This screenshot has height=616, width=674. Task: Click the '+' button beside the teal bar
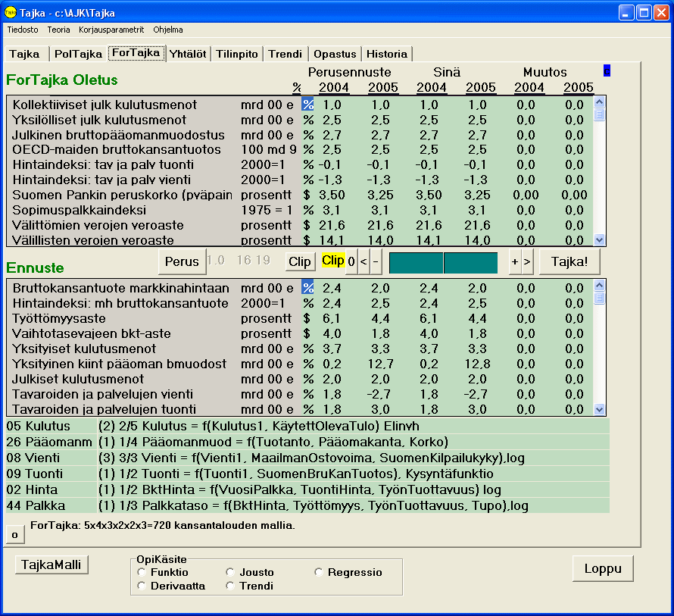tap(515, 261)
